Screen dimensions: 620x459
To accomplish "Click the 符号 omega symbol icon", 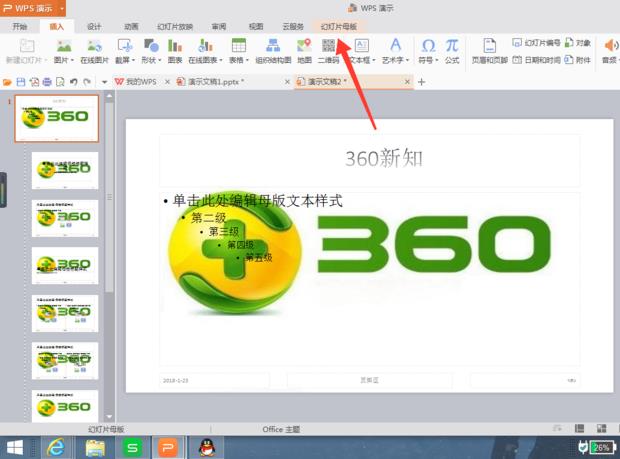I will [x=428, y=46].
